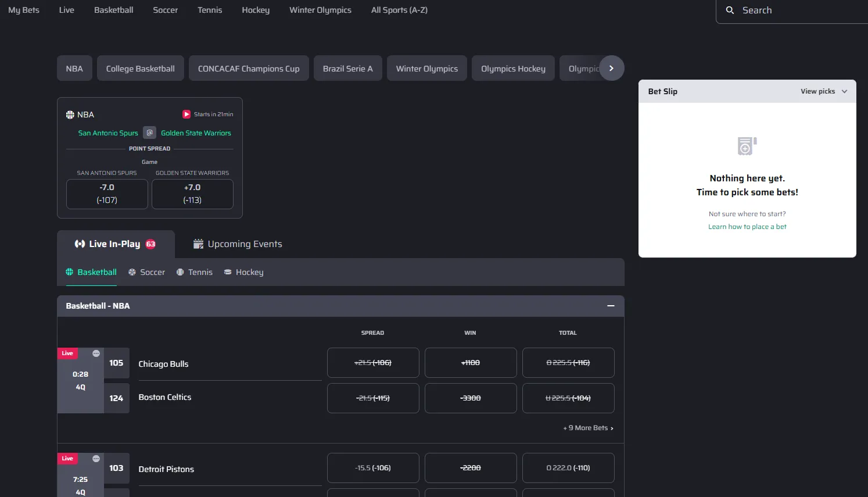Click the NBA basketball icon in featured card
The image size is (868, 497).
pyautogui.click(x=70, y=115)
